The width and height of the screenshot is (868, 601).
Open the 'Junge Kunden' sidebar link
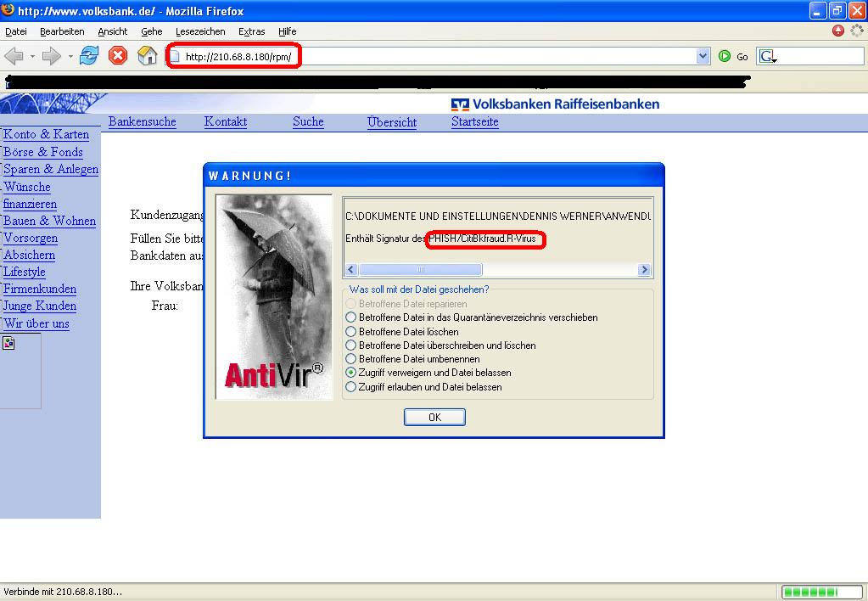click(40, 306)
